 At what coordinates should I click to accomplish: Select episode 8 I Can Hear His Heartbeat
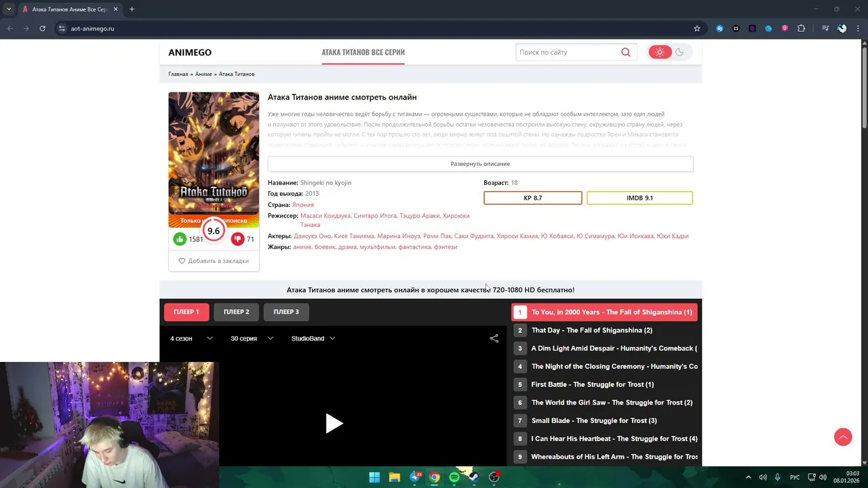[604, 439]
